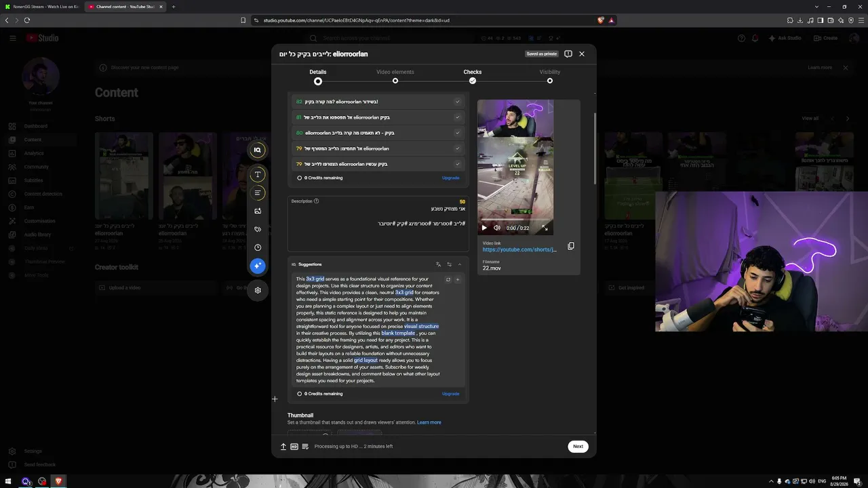This screenshot has height=488, width=868.
Task: Click the HD processing status icon
Action: point(294,447)
